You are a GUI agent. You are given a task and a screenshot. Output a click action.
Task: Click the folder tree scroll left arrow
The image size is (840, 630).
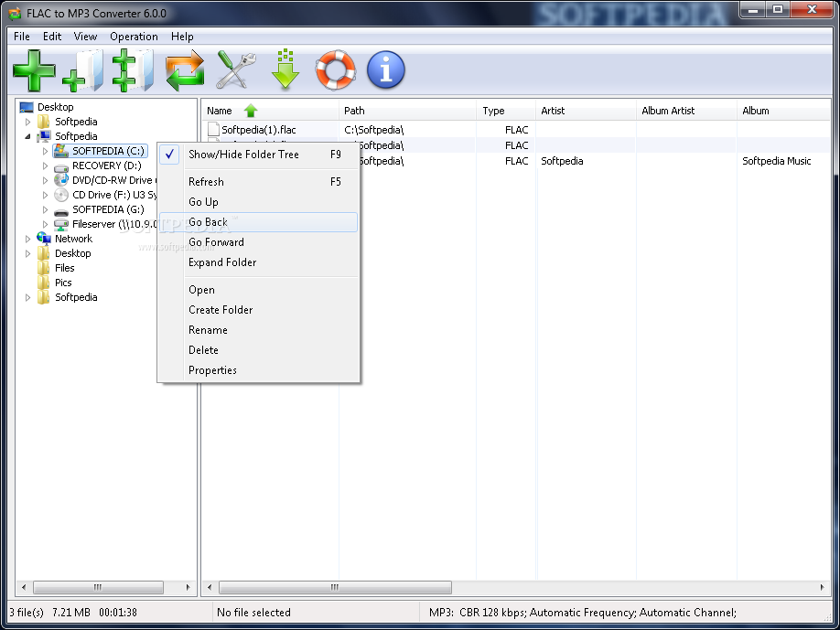coord(24,587)
